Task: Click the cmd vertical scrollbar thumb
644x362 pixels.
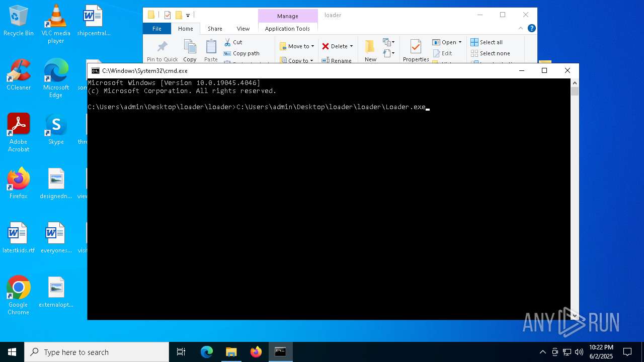Action: (575, 91)
